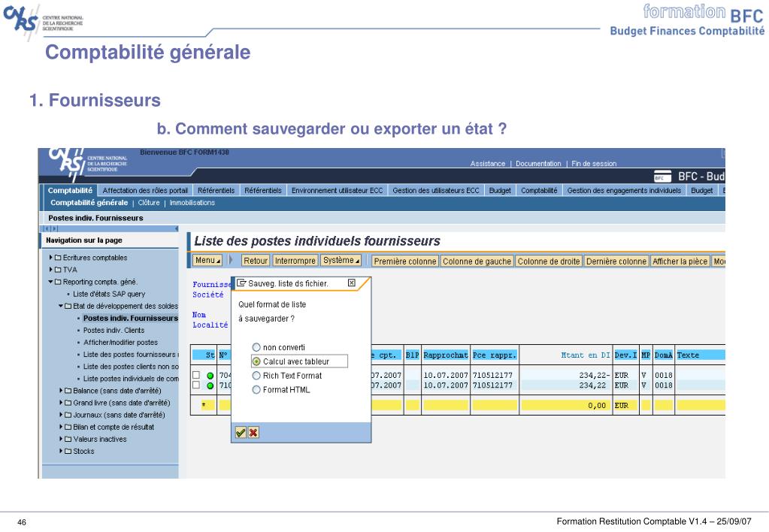This screenshot has height=532, width=769.
Task: Open Liste des postes fournisseurs entry
Action: tap(129, 355)
